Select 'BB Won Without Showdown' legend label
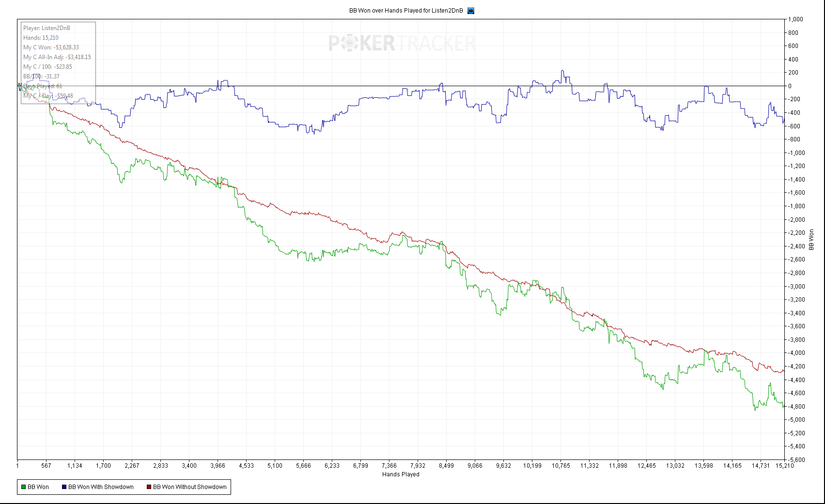The height and width of the screenshot is (504, 825). [x=189, y=487]
